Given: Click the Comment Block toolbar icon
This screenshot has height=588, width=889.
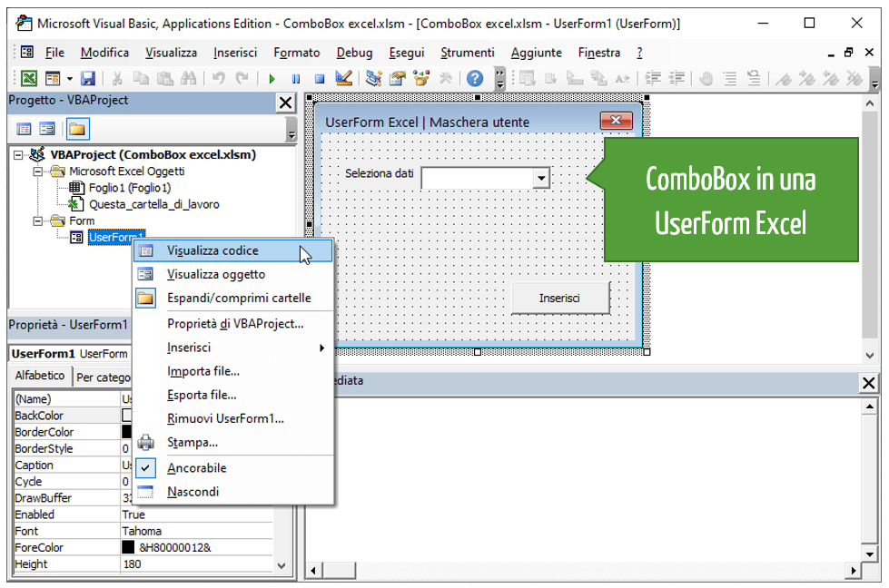Looking at the screenshot, I should coord(730,78).
